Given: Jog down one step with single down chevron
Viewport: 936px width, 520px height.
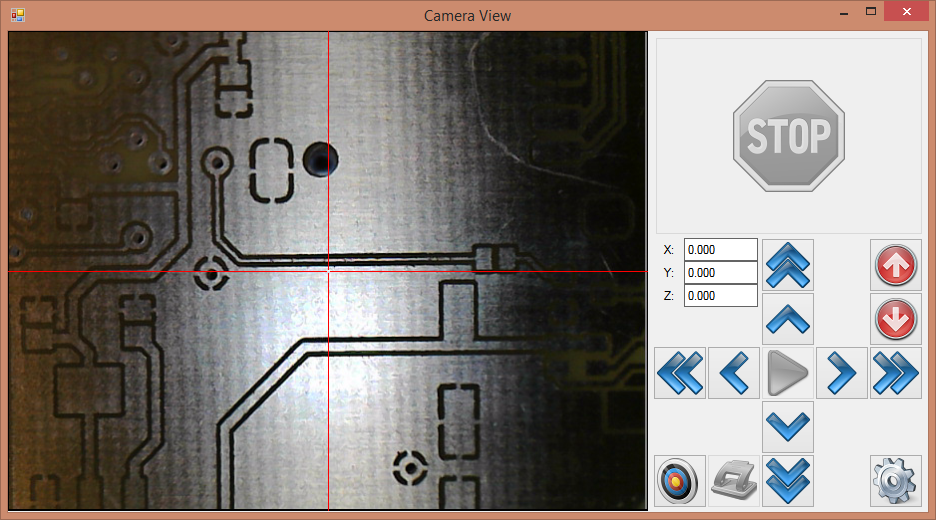Looking at the screenshot, I should click(x=788, y=427).
